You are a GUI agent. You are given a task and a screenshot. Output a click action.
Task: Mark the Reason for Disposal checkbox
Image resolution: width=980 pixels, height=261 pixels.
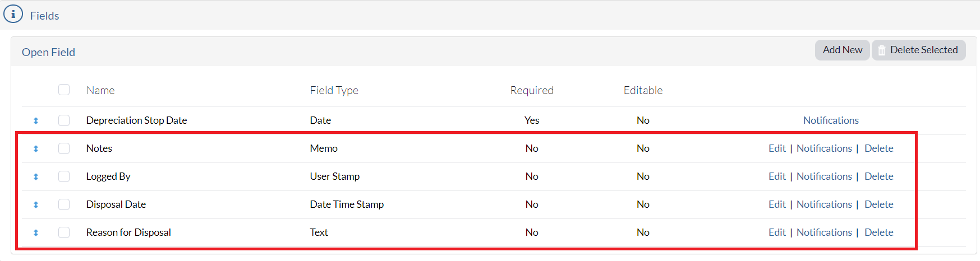[x=64, y=232]
